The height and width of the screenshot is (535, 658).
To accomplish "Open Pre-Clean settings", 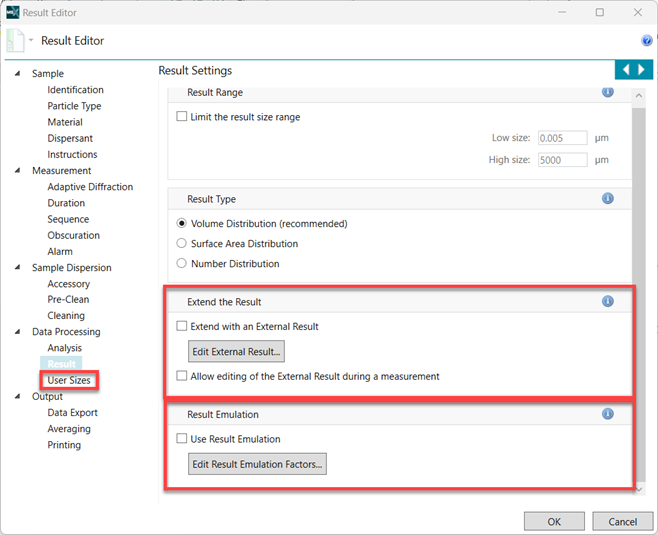I will [68, 299].
